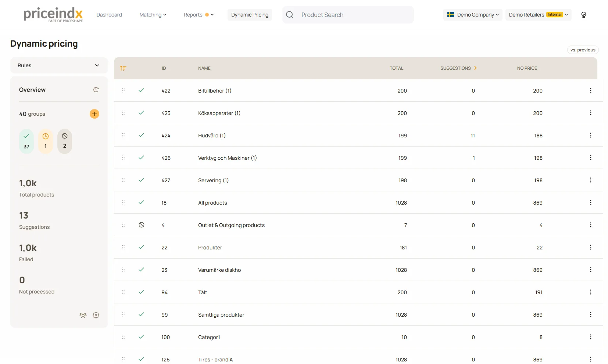This screenshot has width=608, height=364.
Task: Open the three-dot menu for Verktyg och Maskiner
Action: pyautogui.click(x=591, y=158)
